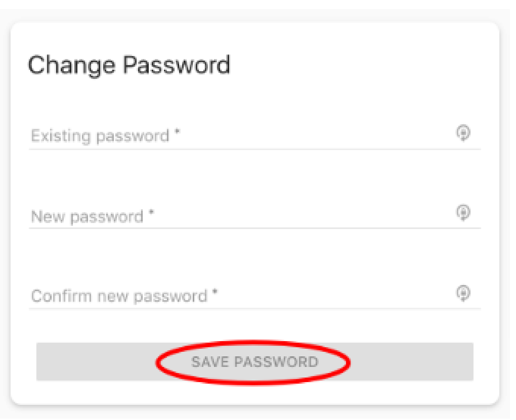Click the lock icon in New password field
The image size is (516, 420).
[463, 212]
